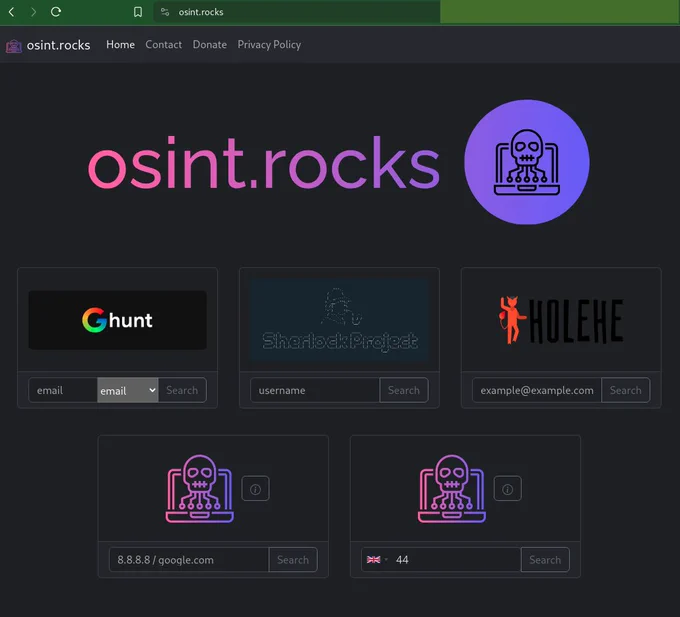Click the large purple skull laptop logo

click(x=526, y=162)
